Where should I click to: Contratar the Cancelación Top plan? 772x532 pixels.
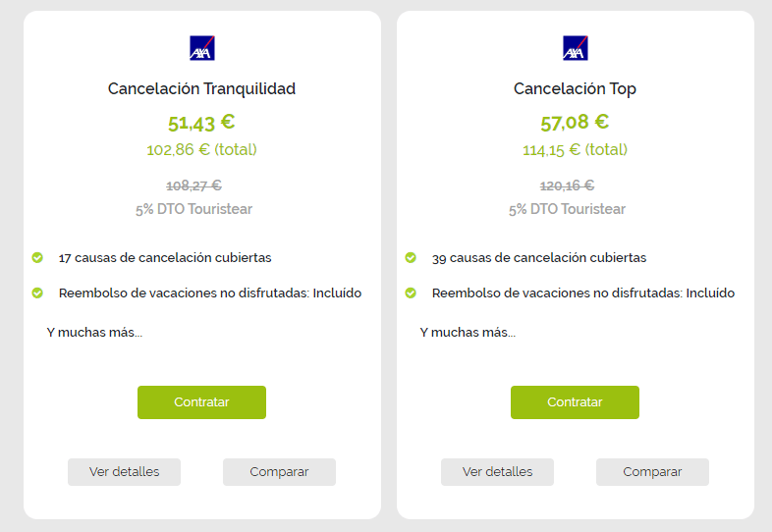(x=575, y=402)
